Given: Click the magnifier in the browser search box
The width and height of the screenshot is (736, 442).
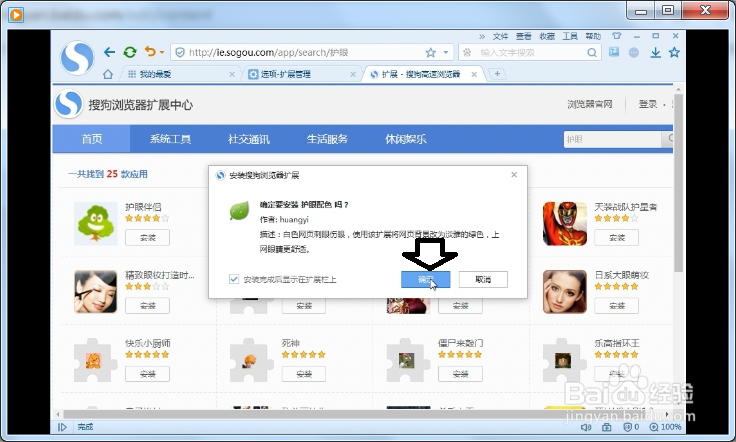Looking at the screenshot, I should click(x=592, y=53).
